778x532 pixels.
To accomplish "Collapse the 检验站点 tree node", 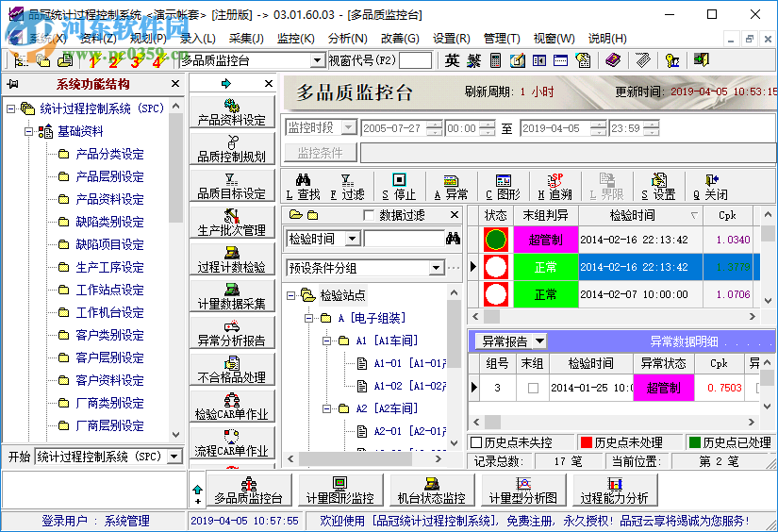I will click(x=290, y=296).
